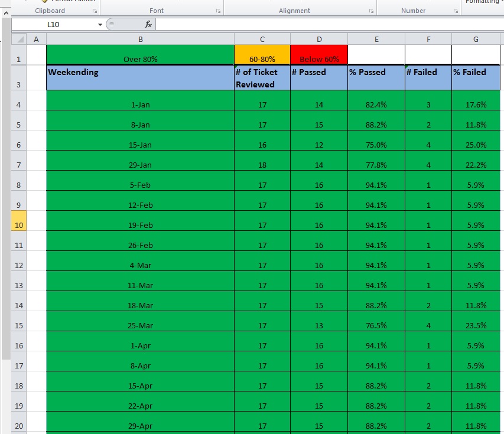The image size is (504, 434).
Task: Select row 15 header
Action: tap(19, 321)
